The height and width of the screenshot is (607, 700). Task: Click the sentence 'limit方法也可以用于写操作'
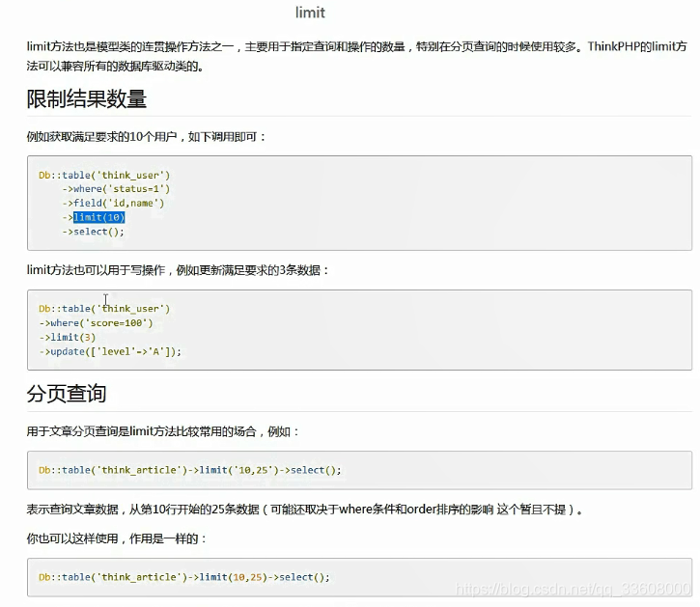click(96, 270)
